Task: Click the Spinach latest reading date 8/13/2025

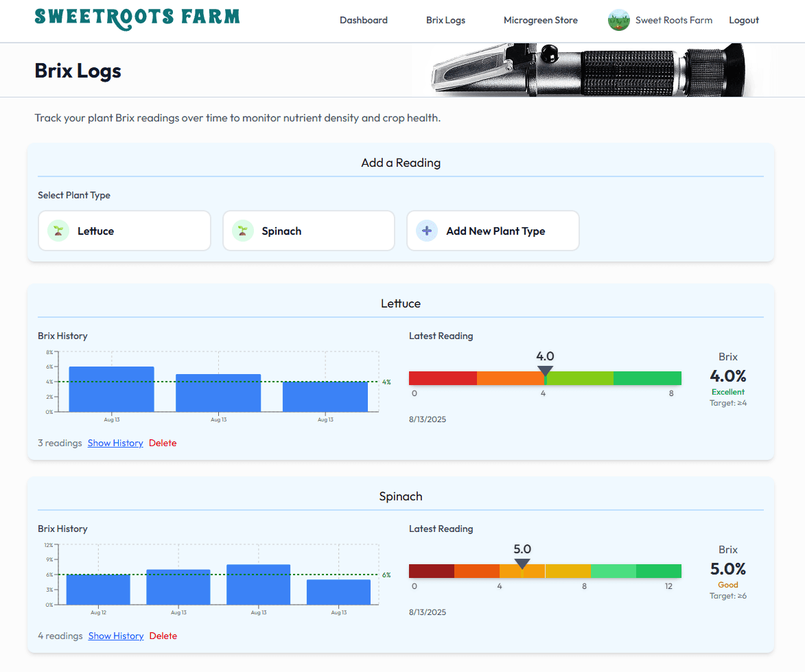Action: [428, 612]
